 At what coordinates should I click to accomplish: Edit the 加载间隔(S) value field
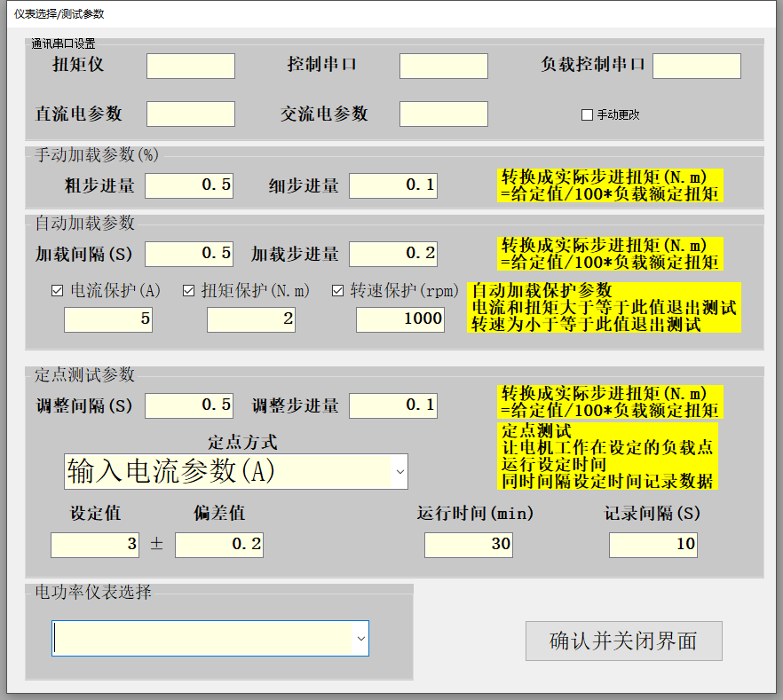(x=189, y=253)
